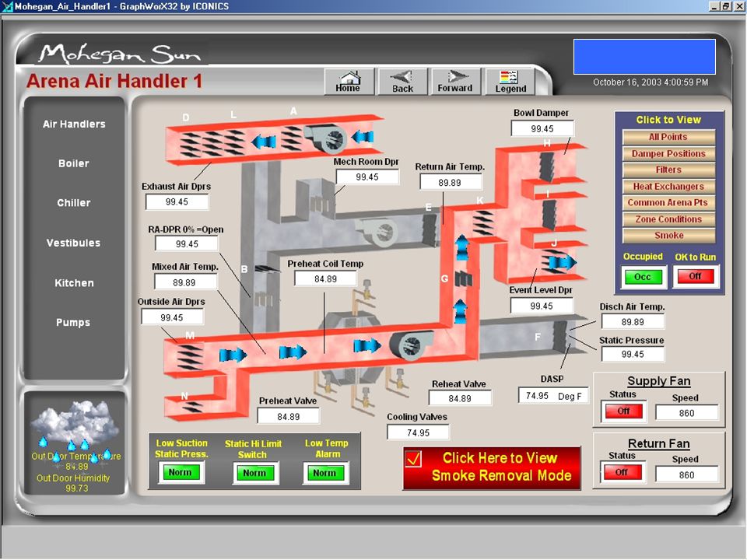The image size is (747, 560).
Task: Select the Reheat Valve value field
Action: (460, 398)
